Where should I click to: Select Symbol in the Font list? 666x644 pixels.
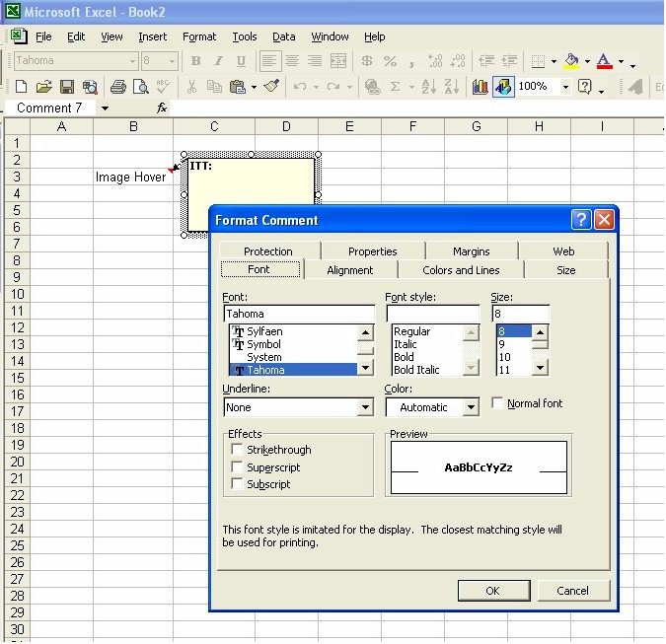pyautogui.click(x=294, y=344)
